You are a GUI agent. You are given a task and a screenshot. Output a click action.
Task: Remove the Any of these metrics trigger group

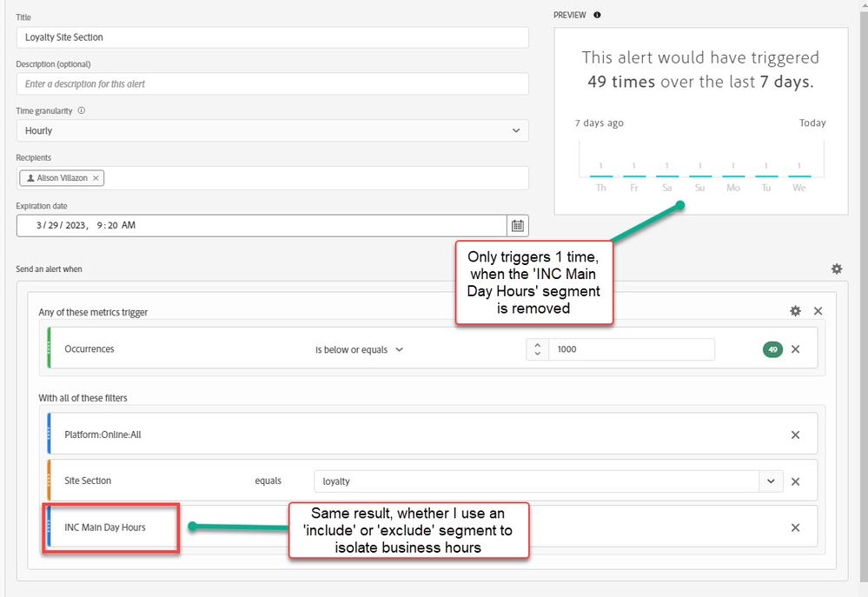[x=818, y=311]
